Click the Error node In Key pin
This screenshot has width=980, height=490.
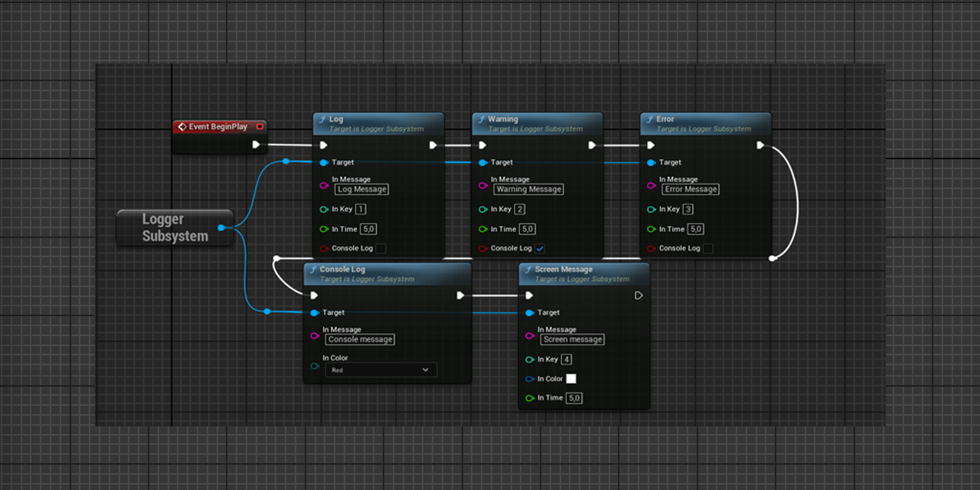652,209
